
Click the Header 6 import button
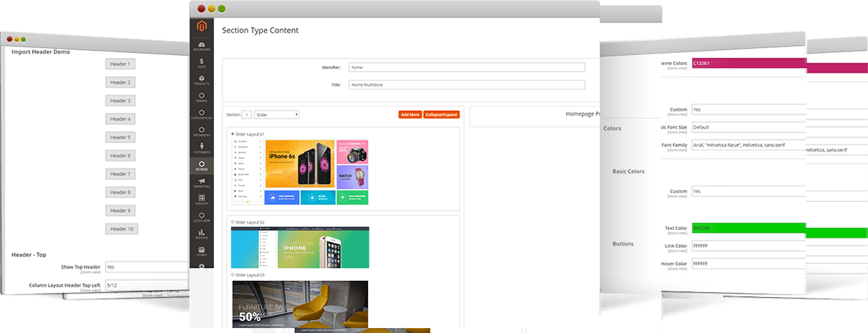(120, 155)
